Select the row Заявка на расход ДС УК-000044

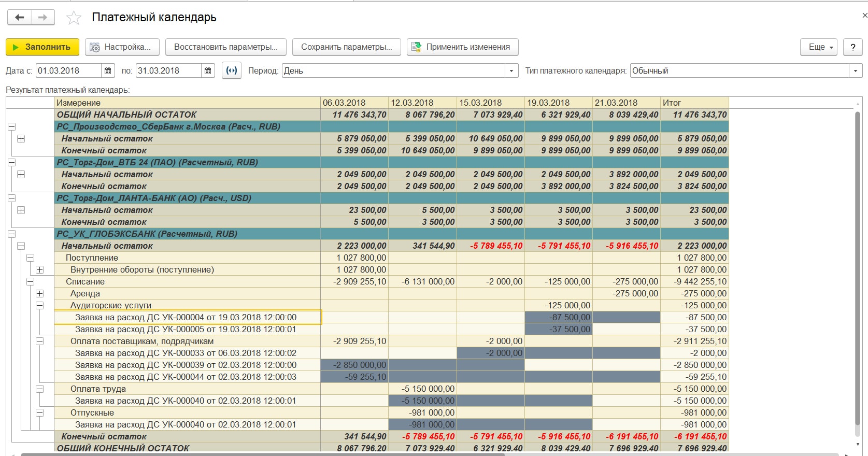(x=188, y=377)
